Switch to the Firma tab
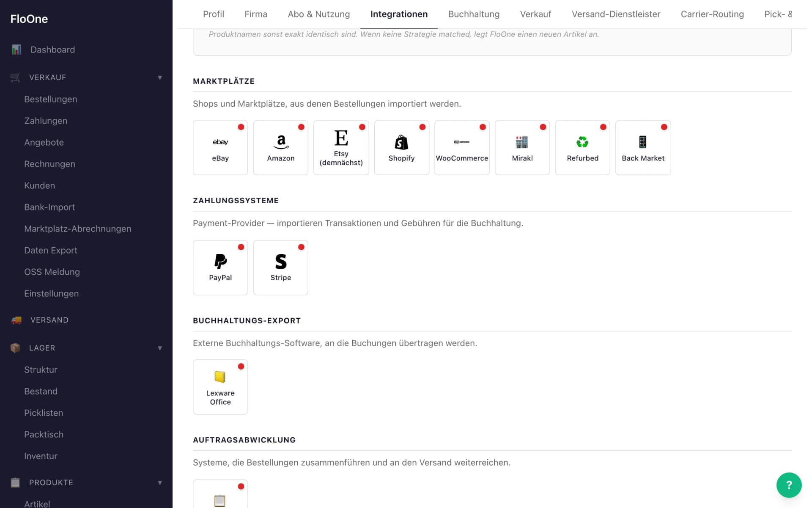This screenshot has width=812, height=508. (256, 14)
